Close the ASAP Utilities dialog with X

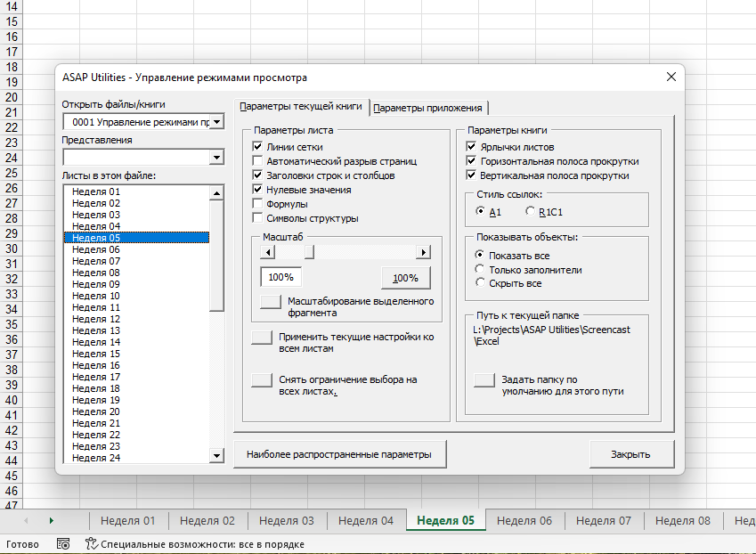pos(671,77)
